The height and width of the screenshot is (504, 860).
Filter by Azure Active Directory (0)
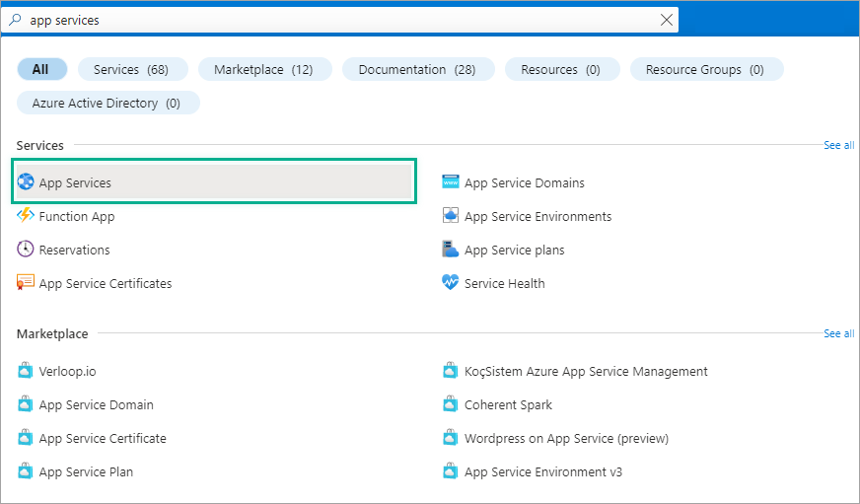click(108, 103)
